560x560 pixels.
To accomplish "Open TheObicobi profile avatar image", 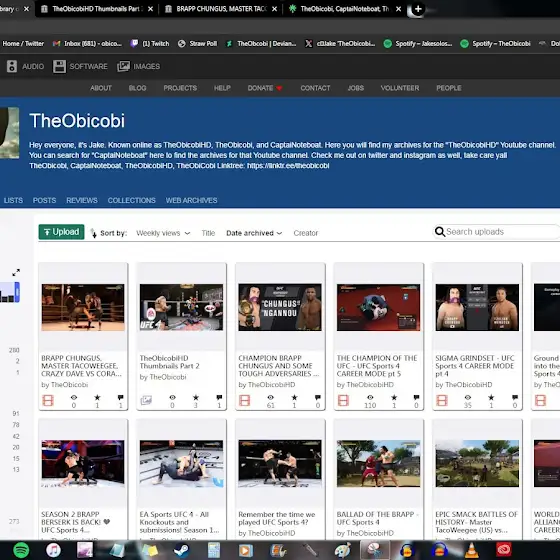I will [9, 132].
